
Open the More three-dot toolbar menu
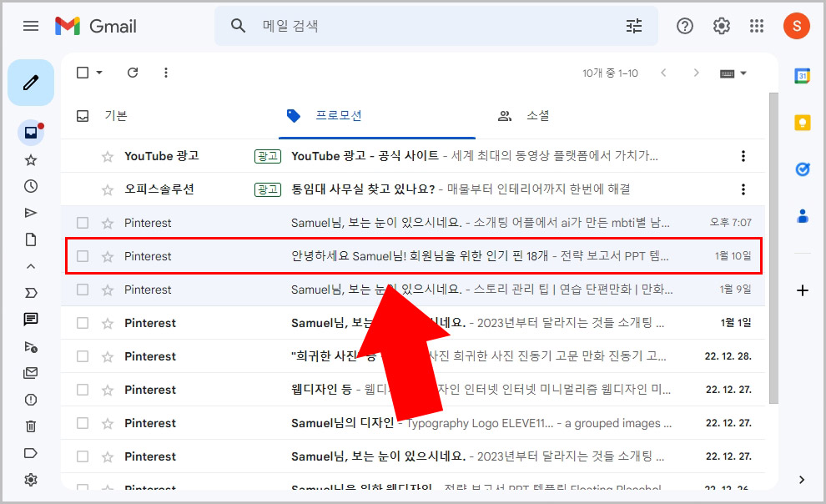(x=166, y=73)
